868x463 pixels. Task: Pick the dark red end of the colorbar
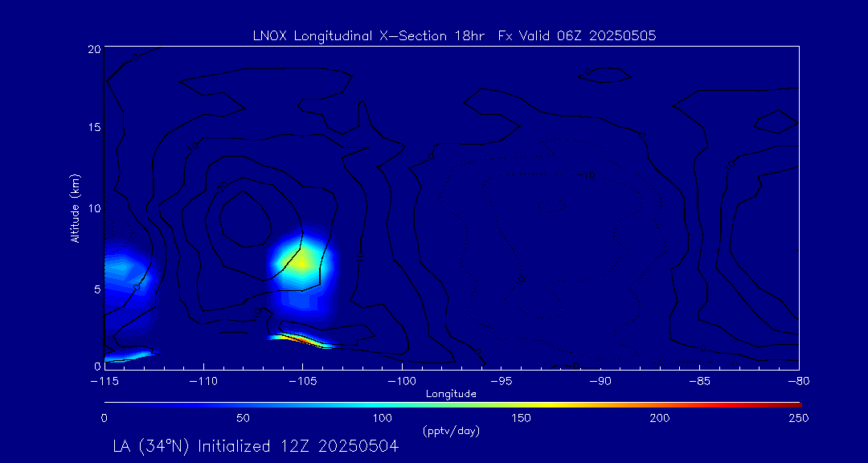(794, 405)
